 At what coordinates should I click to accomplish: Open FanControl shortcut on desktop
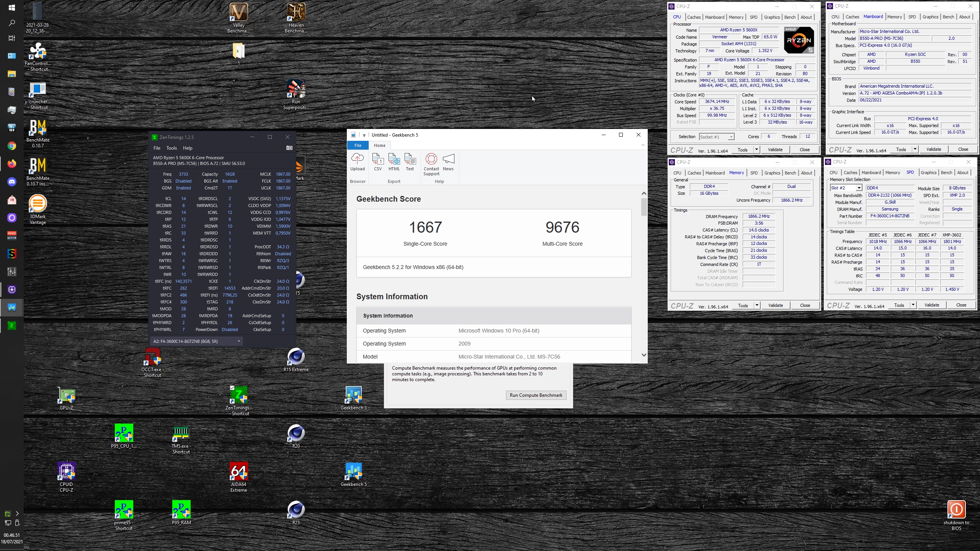38,57
